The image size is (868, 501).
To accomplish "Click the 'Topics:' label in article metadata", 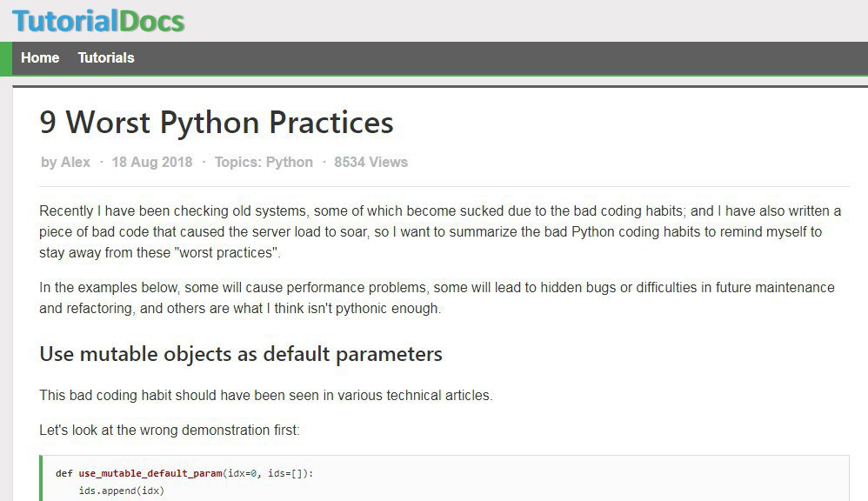I will 238,162.
